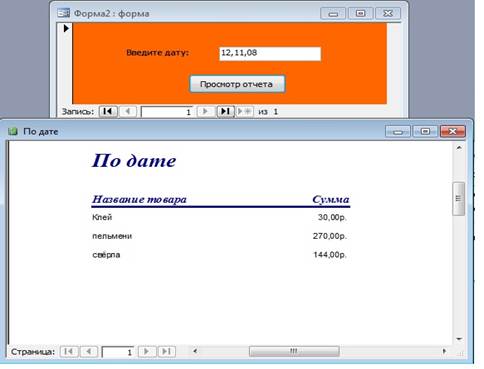Go to last page in report navigator
Viewport: 484px width, 369px height.
coord(166,352)
